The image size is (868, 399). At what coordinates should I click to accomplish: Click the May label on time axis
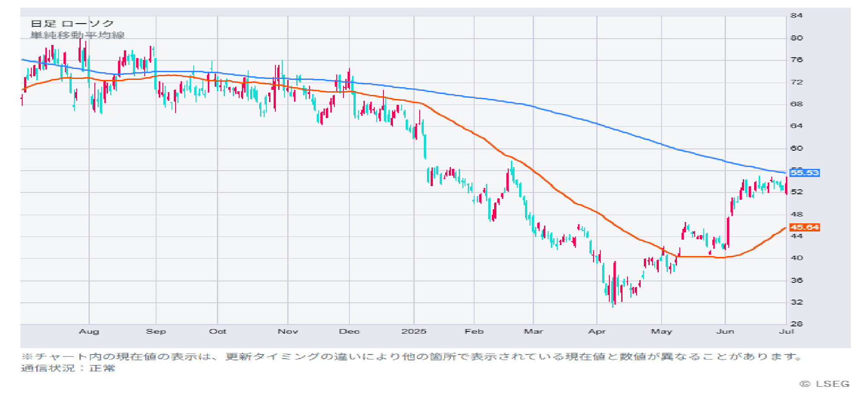coord(662,331)
